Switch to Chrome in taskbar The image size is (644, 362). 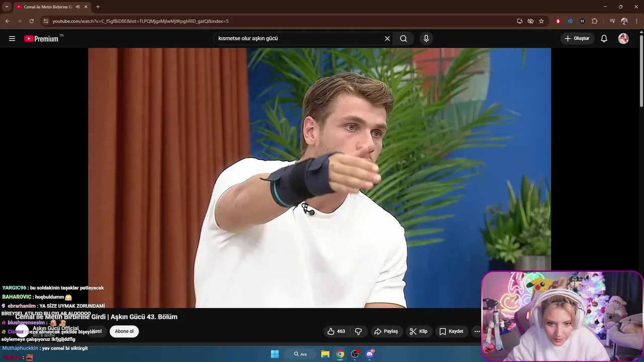340,354
